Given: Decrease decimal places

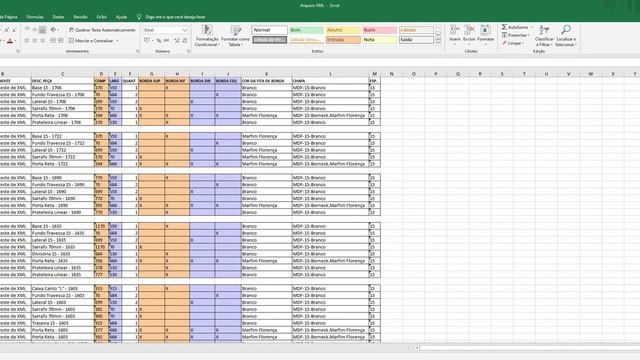Looking at the screenshot, I should (184, 40).
